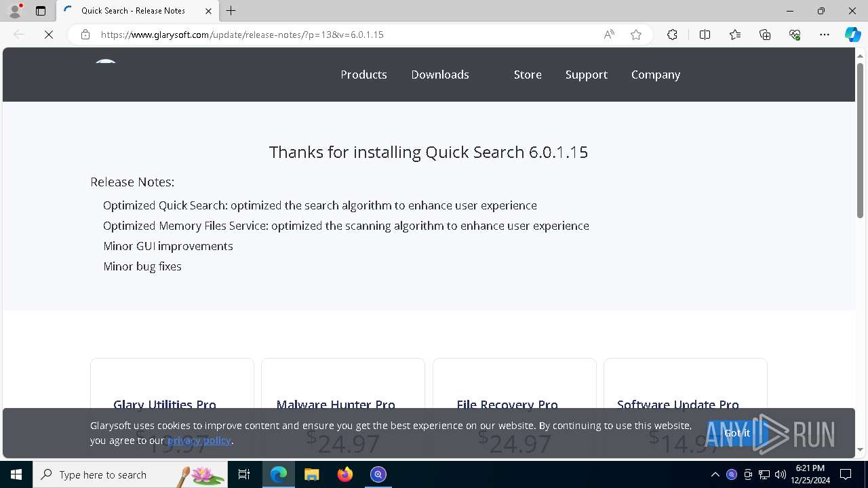Click the scrollbar down arrow
Viewport: 868px width, 488px height.
[x=860, y=449]
